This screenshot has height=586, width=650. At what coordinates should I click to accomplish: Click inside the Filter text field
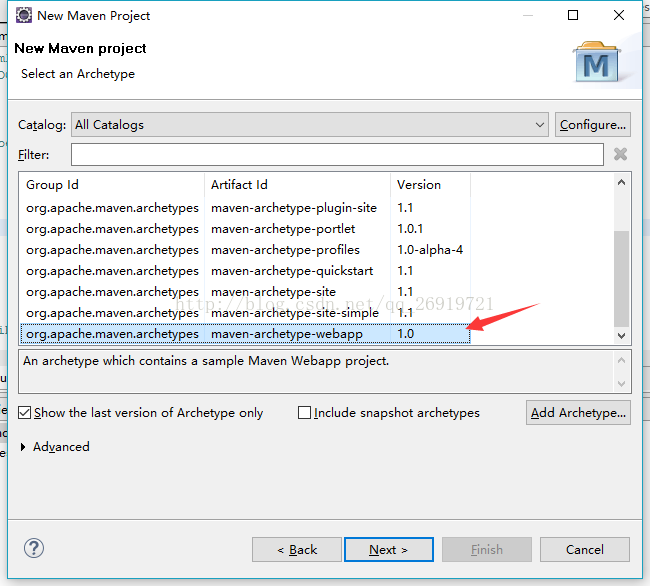point(337,155)
